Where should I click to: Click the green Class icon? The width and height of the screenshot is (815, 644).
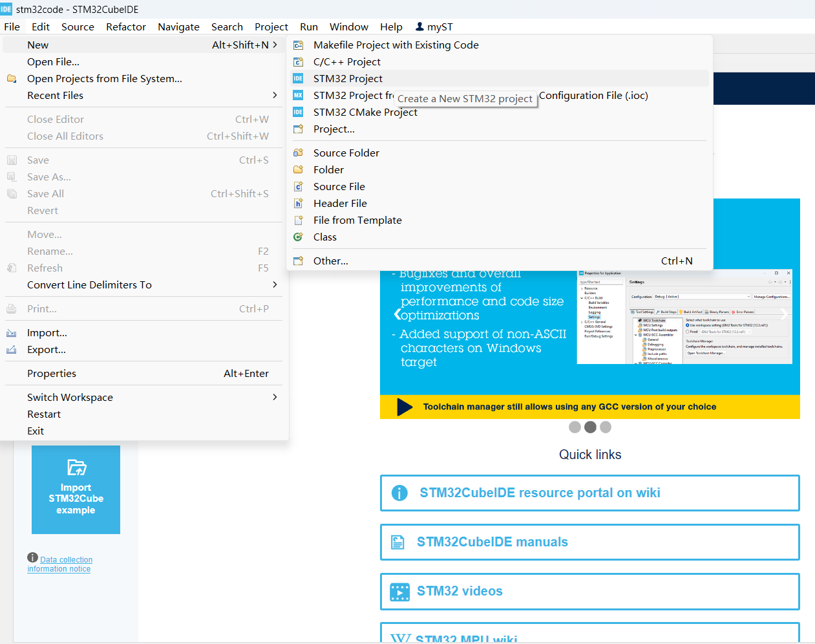298,237
